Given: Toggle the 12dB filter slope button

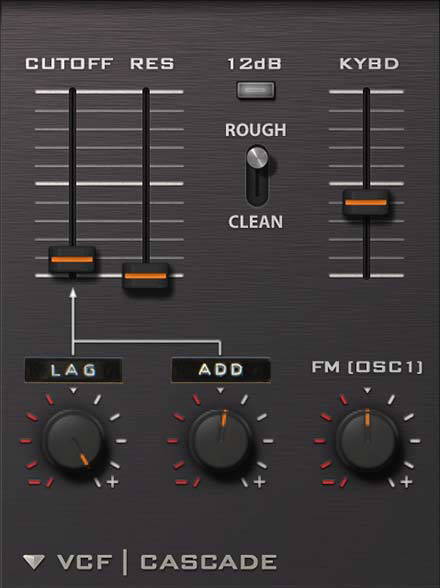Looking at the screenshot, I should pos(256,90).
